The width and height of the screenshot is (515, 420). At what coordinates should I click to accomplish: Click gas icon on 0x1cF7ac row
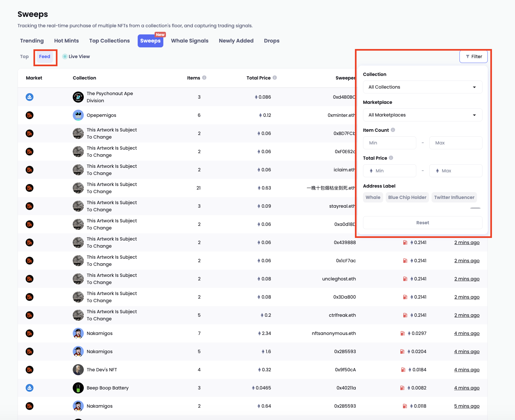405,261
